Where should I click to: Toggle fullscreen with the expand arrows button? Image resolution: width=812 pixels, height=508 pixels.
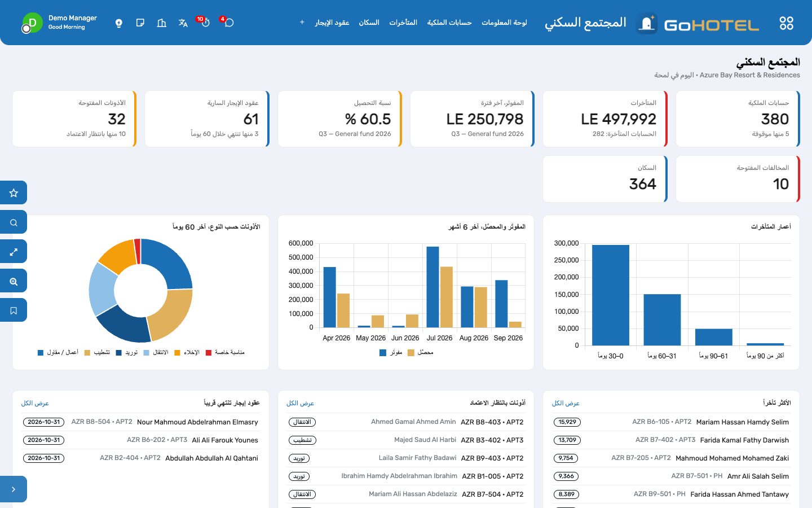(x=14, y=251)
